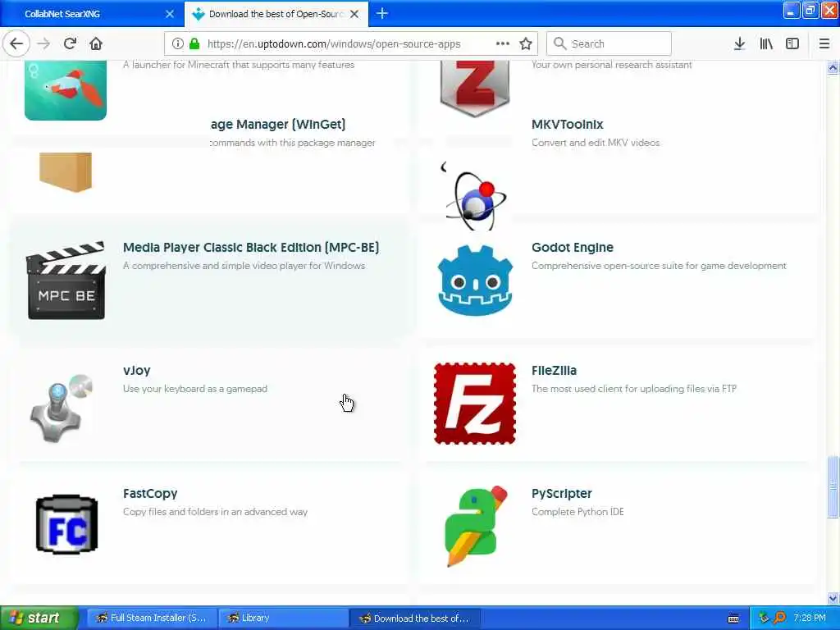Image resolution: width=840 pixels, height=630 pixels.
Task: Close the Download the best of Open-Source tab
Action: [x=354, y=14]
